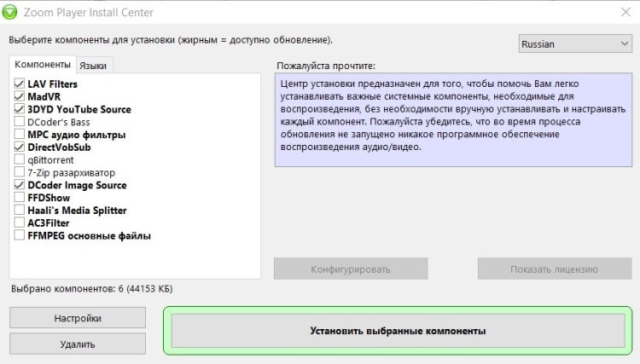Enable the Haali's Media Splitter checkbox
The width and height of the screenshot is (640, 364).
19,210
